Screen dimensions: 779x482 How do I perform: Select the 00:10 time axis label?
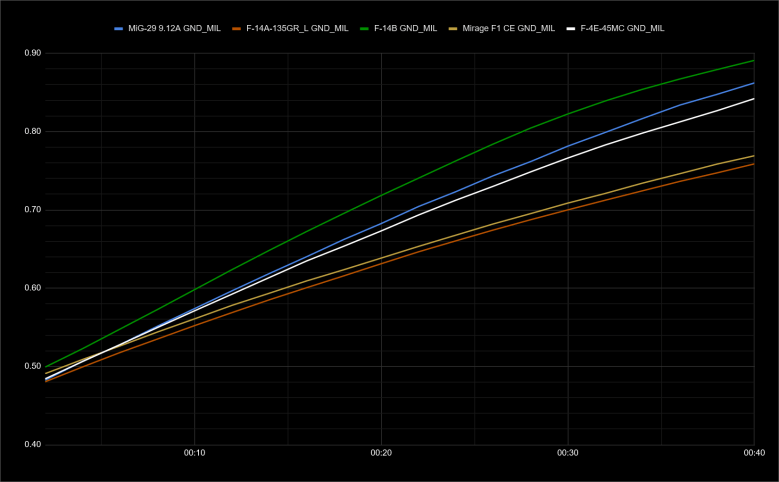(x=194, y=453)
